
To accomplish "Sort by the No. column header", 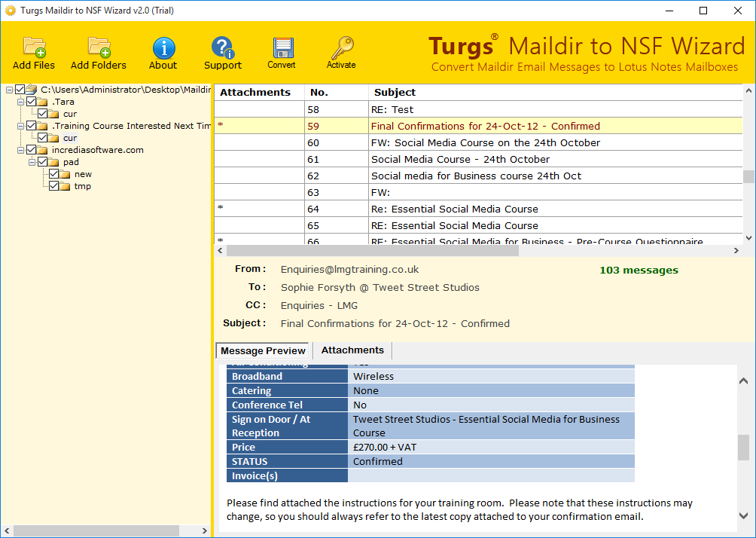I will tap(337, 92).
